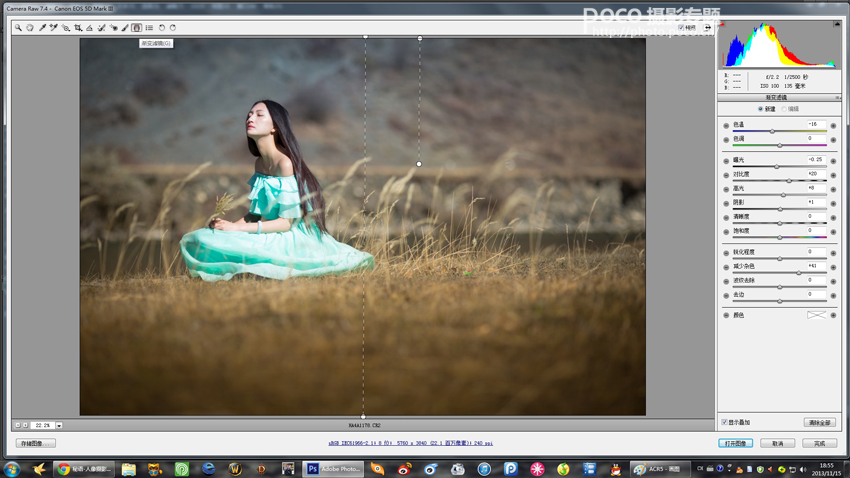Select the Zoom tool in toolbar
The height and width of the screenshot is (478, 850).
pos(18,28)
